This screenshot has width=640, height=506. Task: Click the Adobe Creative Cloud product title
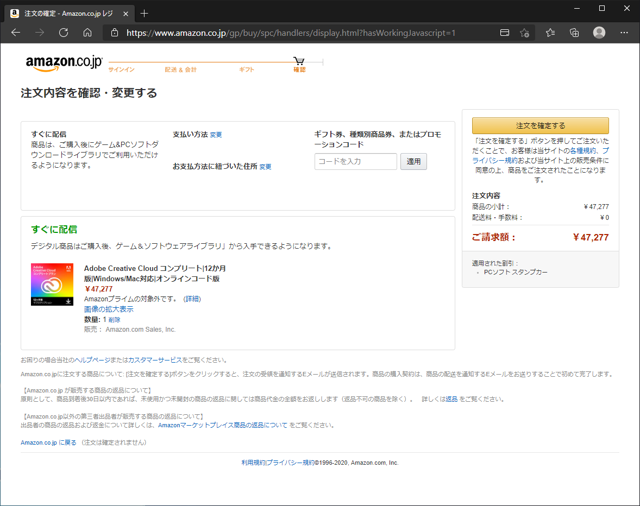[x=155, y=273]
